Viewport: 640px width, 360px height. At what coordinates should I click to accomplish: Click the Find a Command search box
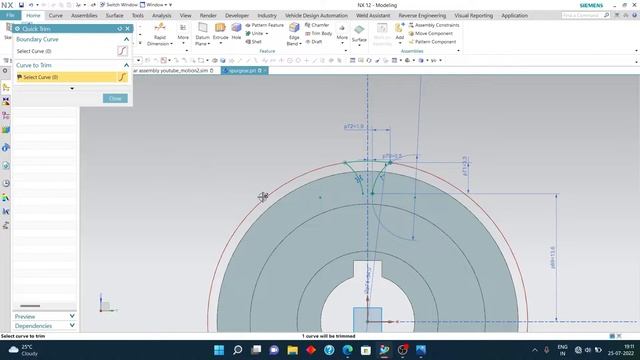(585, 15)
